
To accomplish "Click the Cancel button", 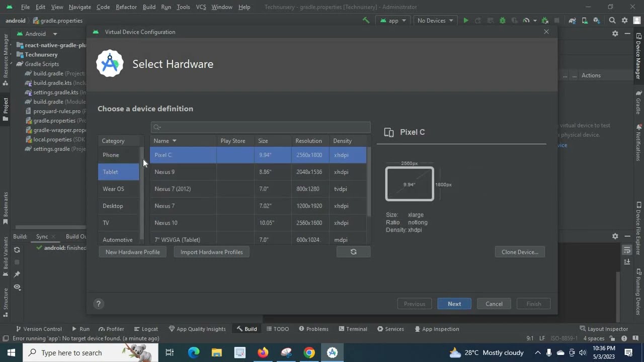I will (x=494, y=304).
